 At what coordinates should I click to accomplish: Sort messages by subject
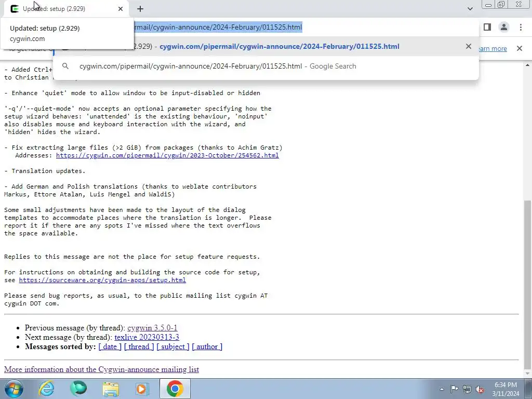click(172, 347)
